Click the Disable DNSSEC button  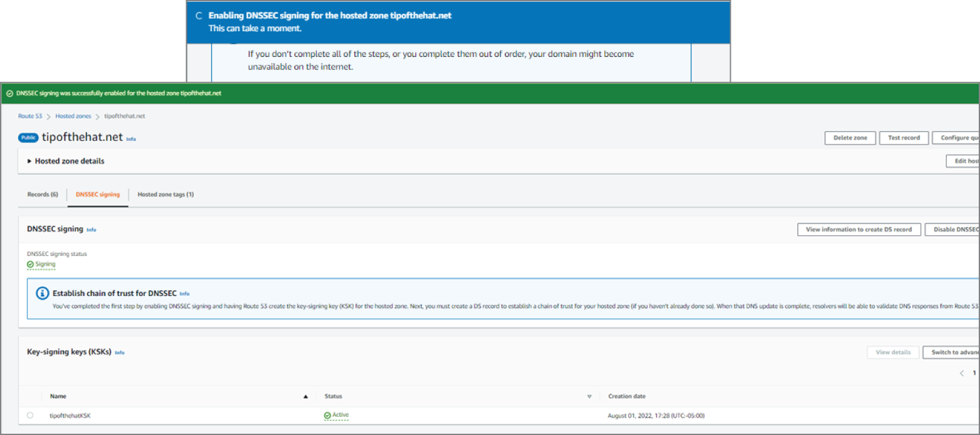[x=952, y=230]
